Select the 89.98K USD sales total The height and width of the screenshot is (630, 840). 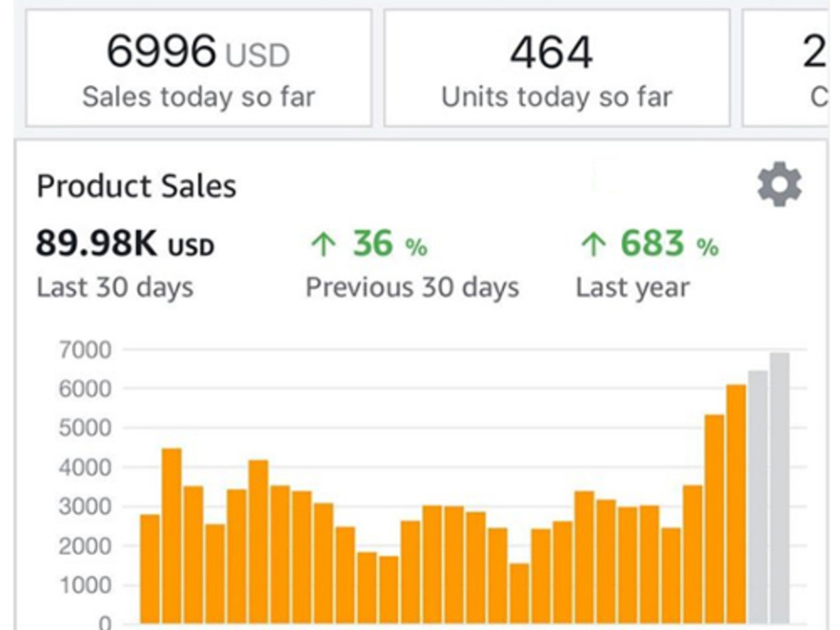[x=125, y=244]
